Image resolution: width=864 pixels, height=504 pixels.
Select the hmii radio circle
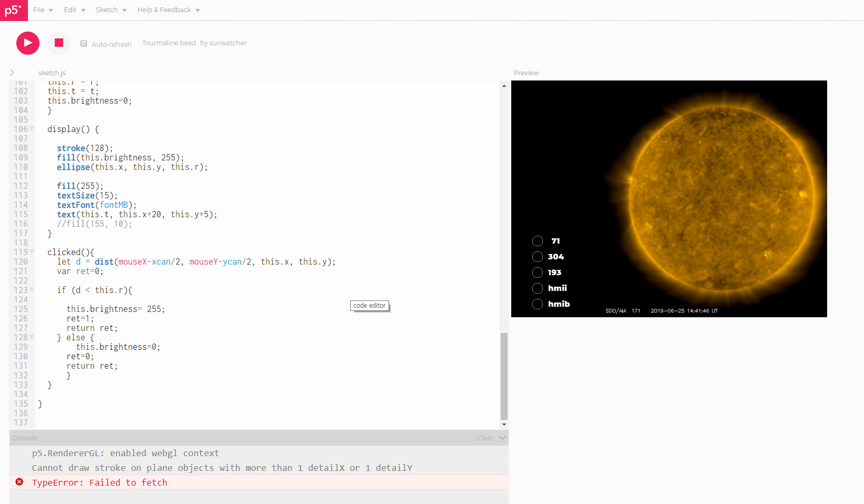click(x=538, y=288)
